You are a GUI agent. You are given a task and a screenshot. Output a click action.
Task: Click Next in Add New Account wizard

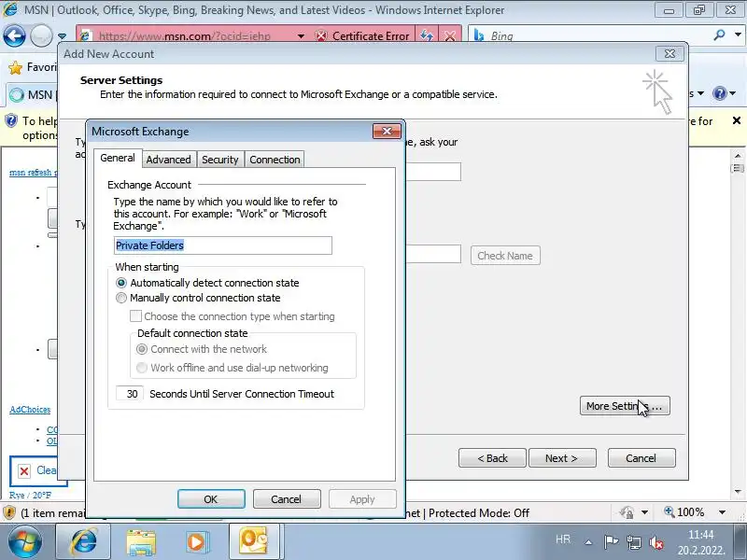pyautogui.click(x=562, y=458)
